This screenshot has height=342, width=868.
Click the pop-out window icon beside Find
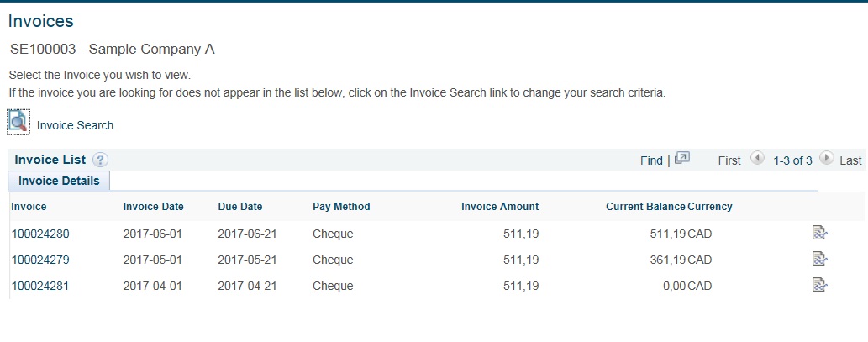682,158
